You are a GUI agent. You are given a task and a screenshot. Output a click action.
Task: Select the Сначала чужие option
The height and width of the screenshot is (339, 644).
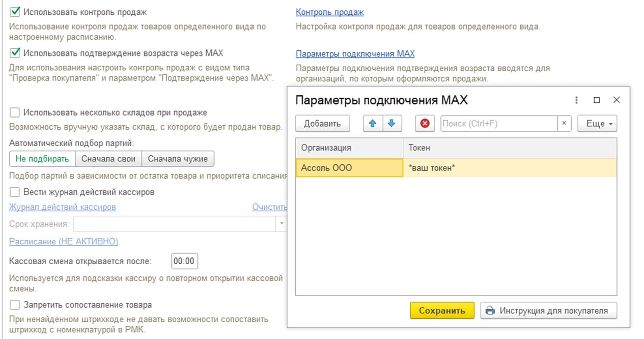point(179,158)
